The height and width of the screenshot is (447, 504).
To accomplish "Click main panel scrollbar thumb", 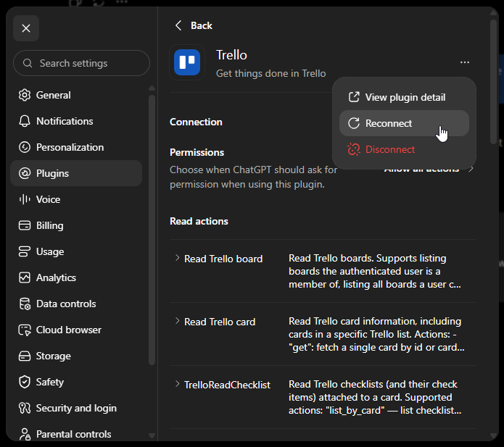I will [x=493, y=82].
